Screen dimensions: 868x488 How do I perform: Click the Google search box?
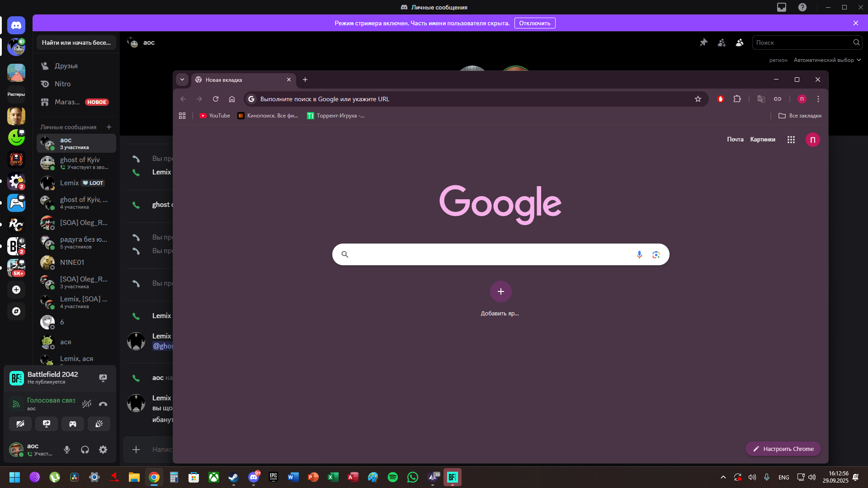(500, 254)
